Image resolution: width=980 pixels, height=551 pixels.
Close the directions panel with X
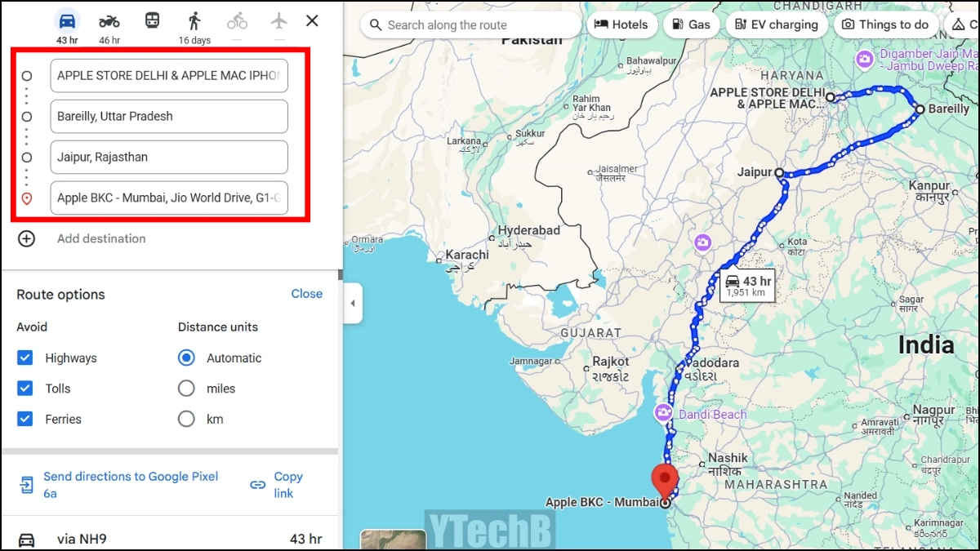pyautogui.click(x=312, y=20)
